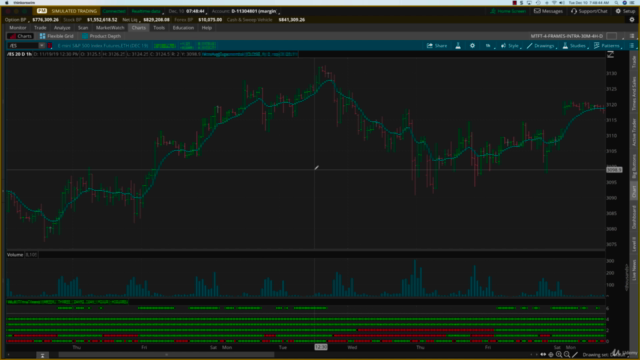Open the Style dropdown

point(510,46)
